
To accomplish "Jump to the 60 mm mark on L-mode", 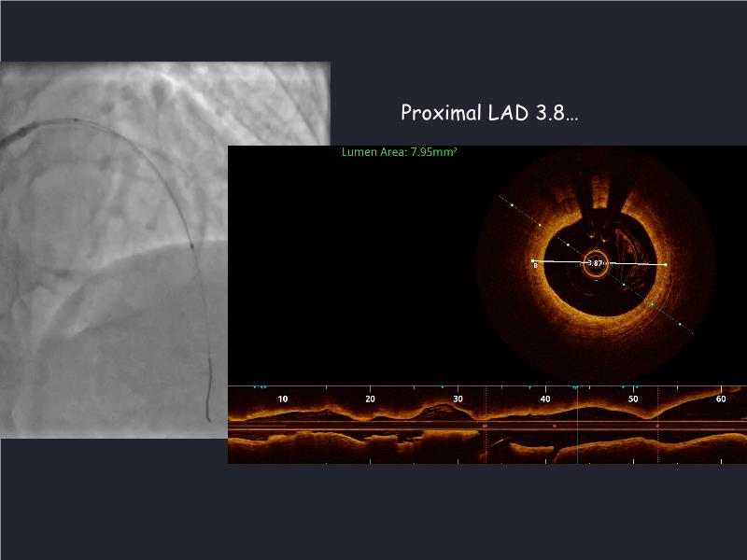I will (721, 399).
